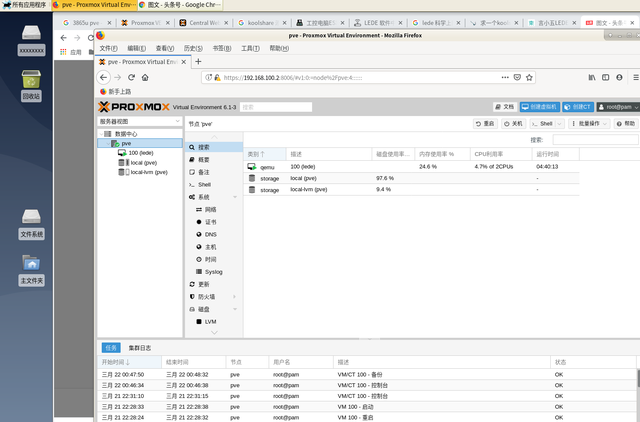
Task: Select VM/CT 100 - 备份 task row
Action: click(367, 375)
